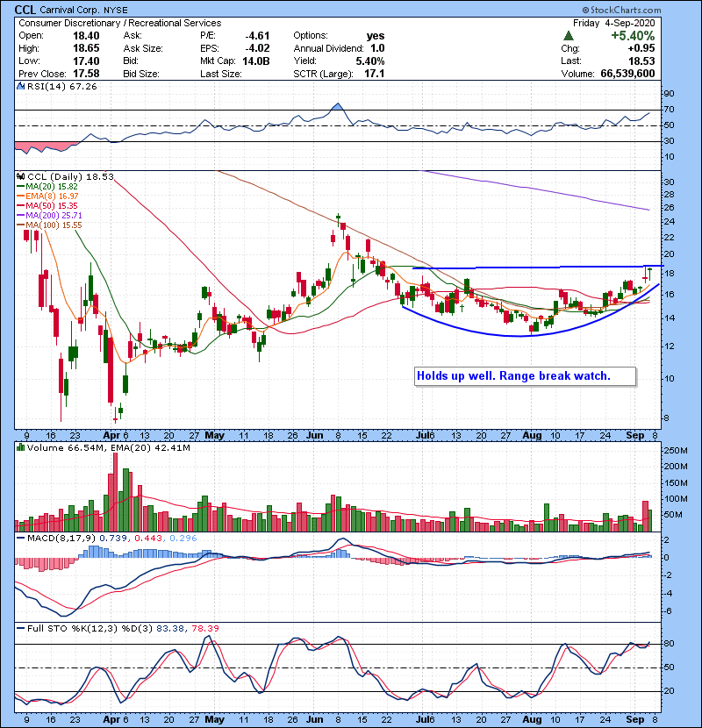Click the 90 level on the RSI scale
The width and height of the screenshot is (702, 728).
point(669,93)
